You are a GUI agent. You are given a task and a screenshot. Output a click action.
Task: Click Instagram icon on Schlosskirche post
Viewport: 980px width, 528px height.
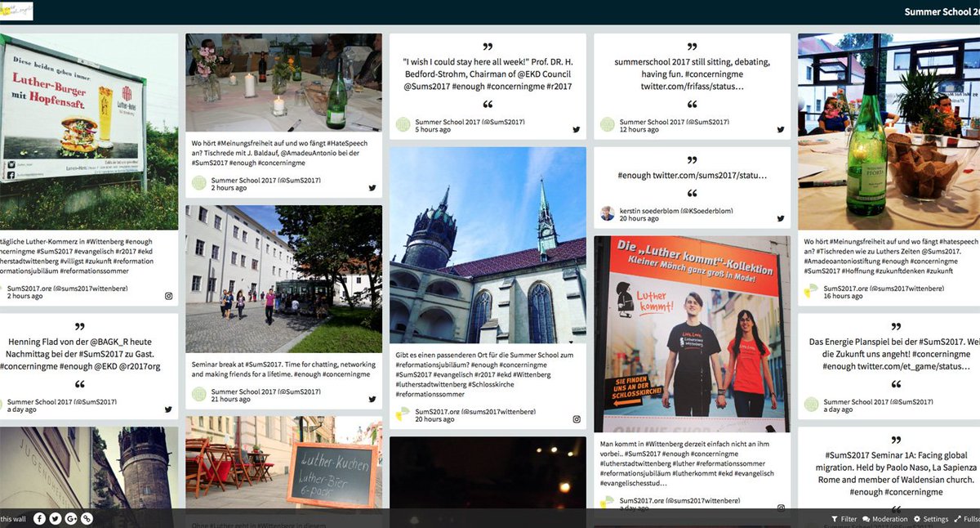[577, 418]
